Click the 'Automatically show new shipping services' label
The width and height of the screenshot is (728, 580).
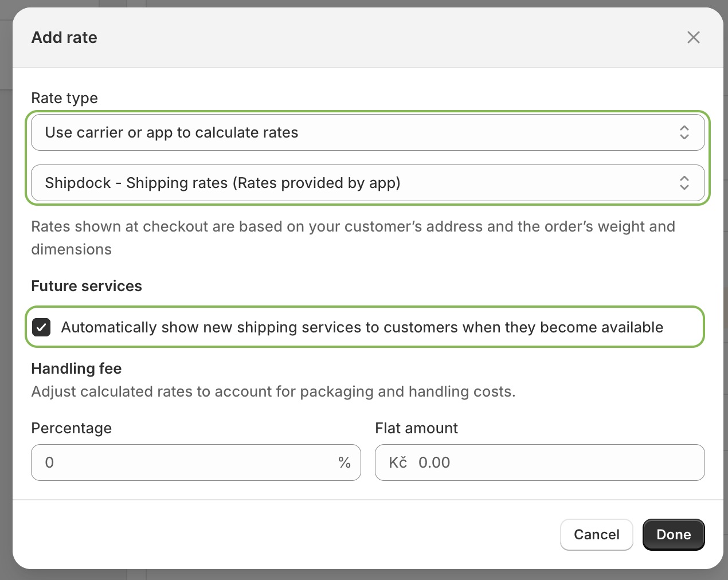tap(362, 327)
